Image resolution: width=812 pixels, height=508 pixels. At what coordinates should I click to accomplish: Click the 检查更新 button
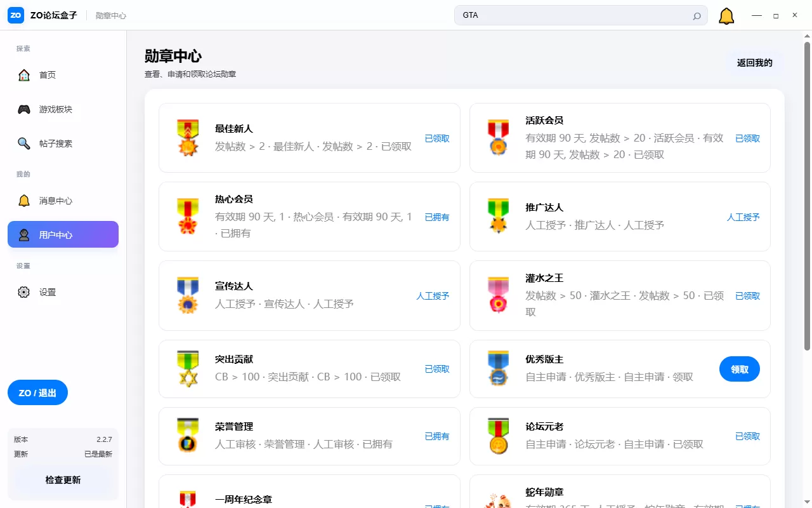pos(63,480)
